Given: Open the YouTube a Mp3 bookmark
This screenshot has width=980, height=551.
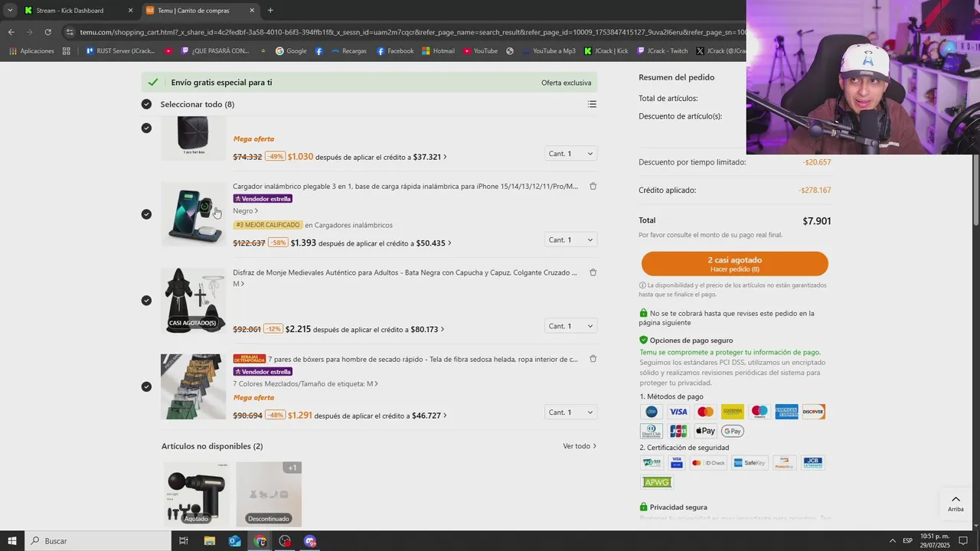Looking at the screenshot, I should (548, 51).
